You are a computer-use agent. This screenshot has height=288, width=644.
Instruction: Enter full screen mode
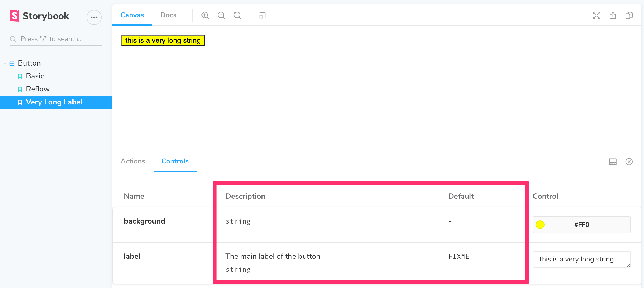(x=596, y=15)
